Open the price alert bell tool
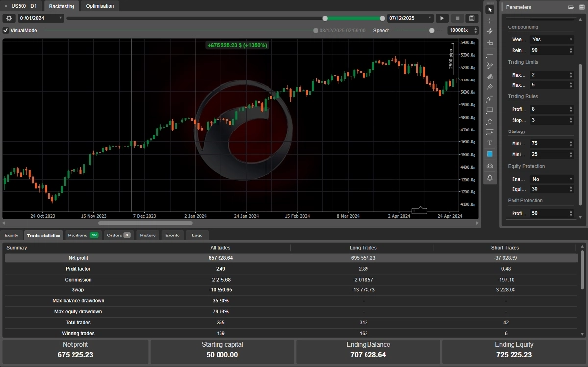Viewport: 588px width, 367px height. [490, 178]
